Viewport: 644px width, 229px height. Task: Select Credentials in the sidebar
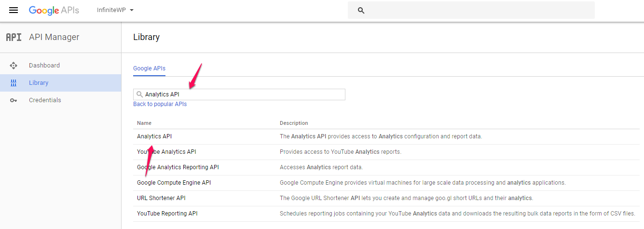coord(45,100)
